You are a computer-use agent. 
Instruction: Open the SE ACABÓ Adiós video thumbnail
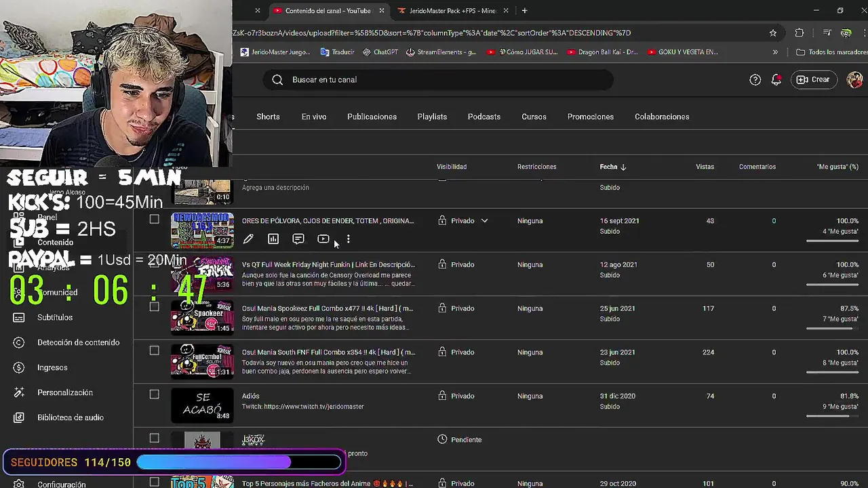[x=202, y=404]
